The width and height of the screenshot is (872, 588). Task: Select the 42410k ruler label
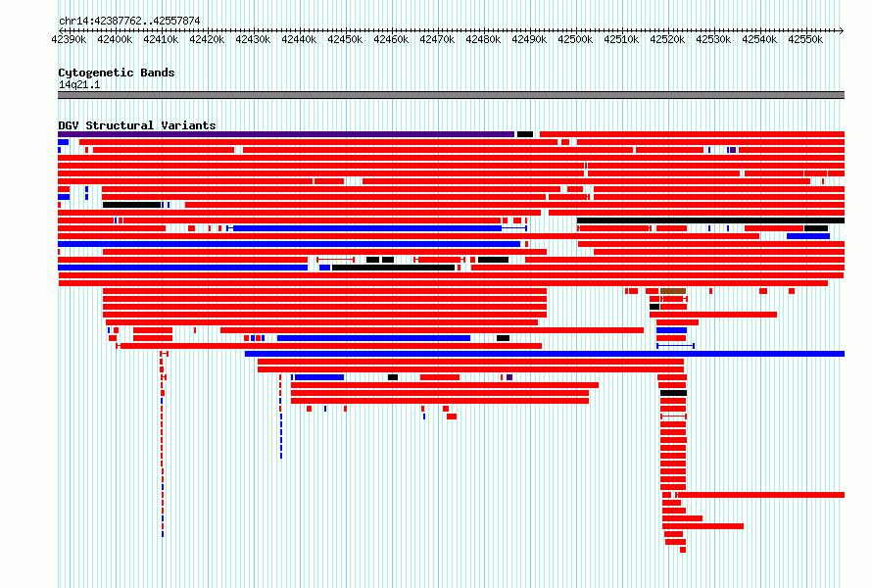[161, 39]
